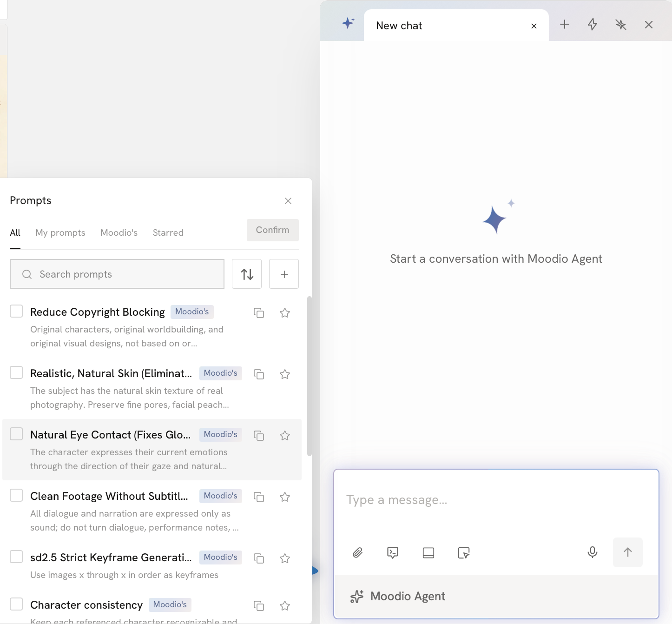The height and width of the screenshot is (624, 672).
Task: Open the prompt command icon in chat toolbar
Action: [x=393, y=552]
